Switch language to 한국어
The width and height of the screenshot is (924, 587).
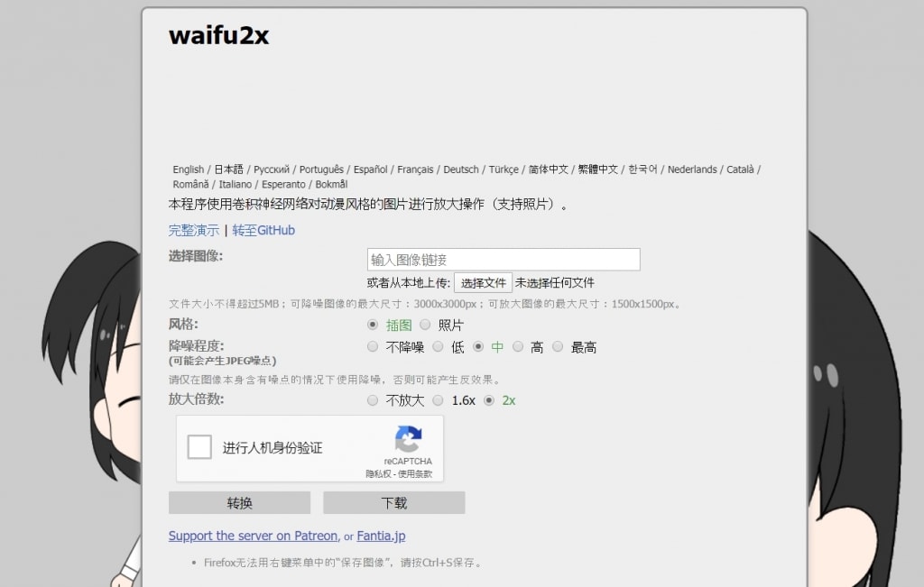point(642,170)
